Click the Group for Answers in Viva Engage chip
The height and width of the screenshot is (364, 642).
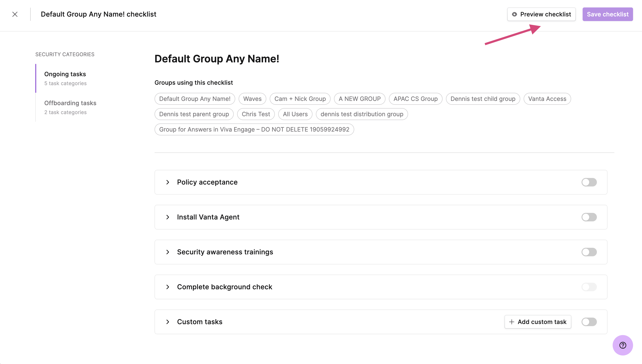pos(254,129)
